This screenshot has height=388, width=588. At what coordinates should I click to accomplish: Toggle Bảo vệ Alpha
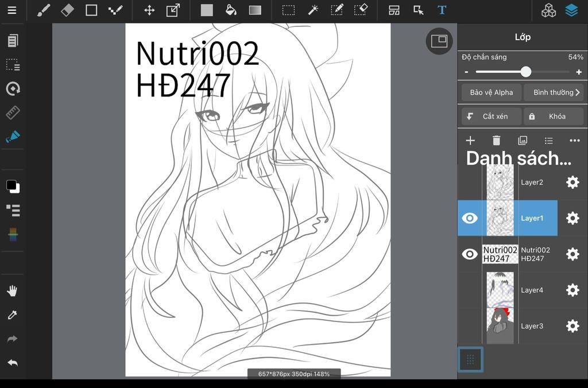pos(492,92)
